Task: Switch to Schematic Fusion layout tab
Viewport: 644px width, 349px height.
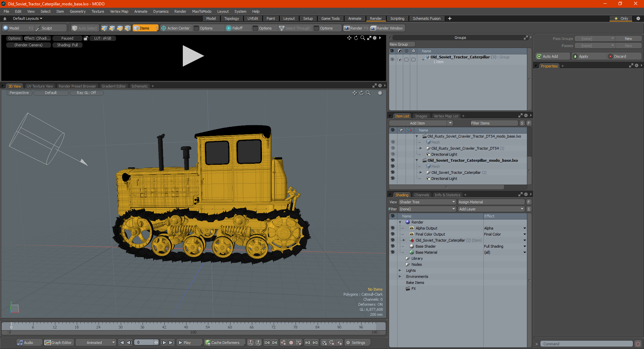Action: click(x=427, y=18)
